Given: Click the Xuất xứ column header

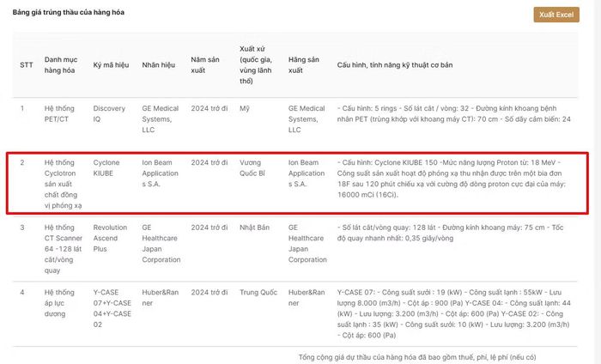Looking at the screenshot, I should click(256, 65).
